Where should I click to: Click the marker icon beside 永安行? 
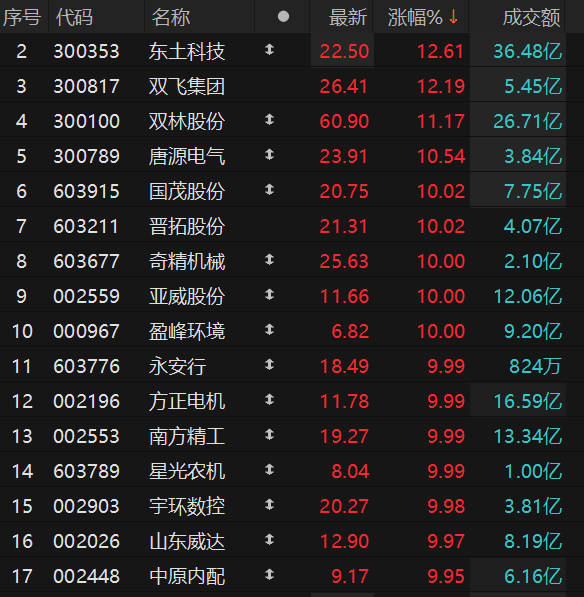point(270,365)
